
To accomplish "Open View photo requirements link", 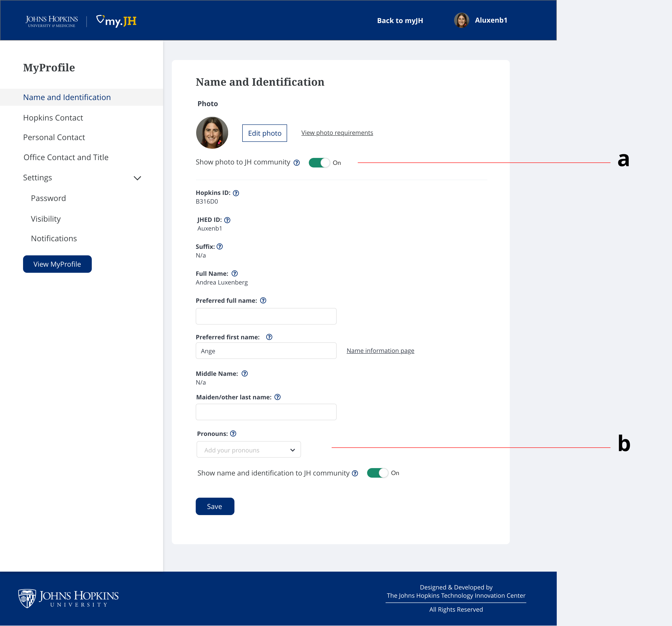I will (337, 133).
